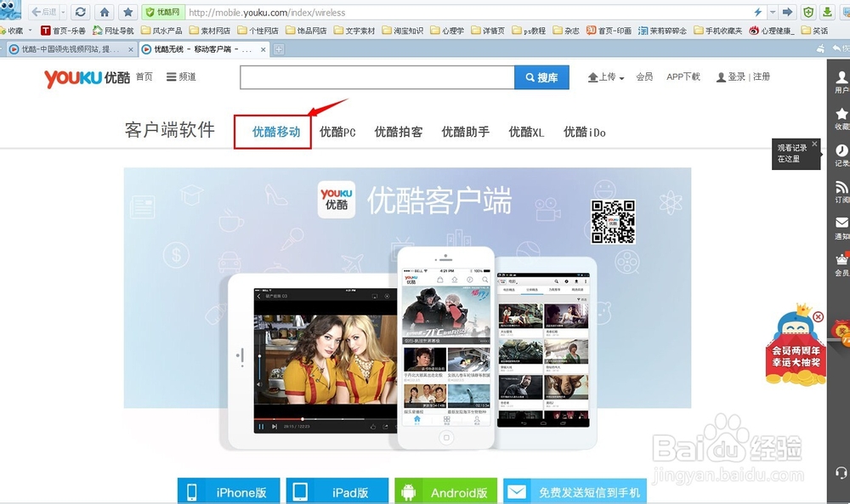Expand the back button history dropdown arrow
This screenshot has width=850, height=504.
(x=63, y=12)
